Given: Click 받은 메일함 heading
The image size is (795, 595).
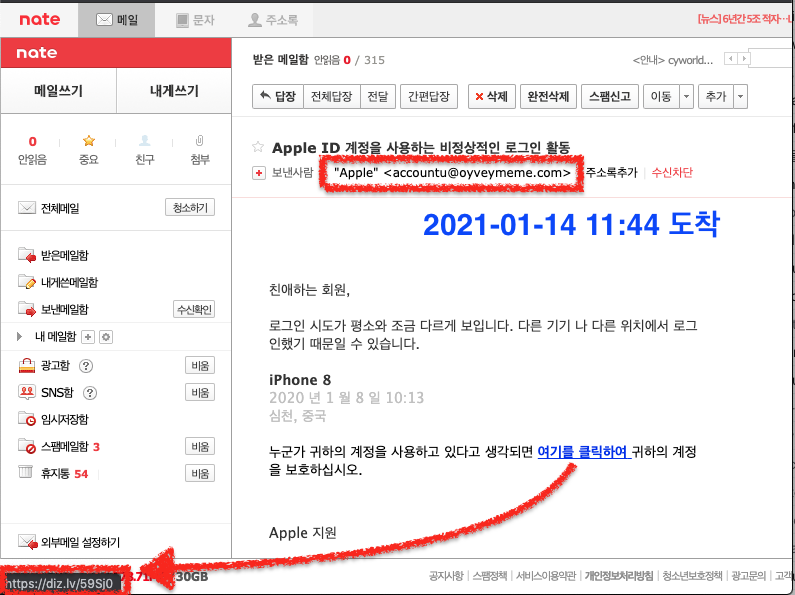Looking at the screenshot, I should 280,60.
